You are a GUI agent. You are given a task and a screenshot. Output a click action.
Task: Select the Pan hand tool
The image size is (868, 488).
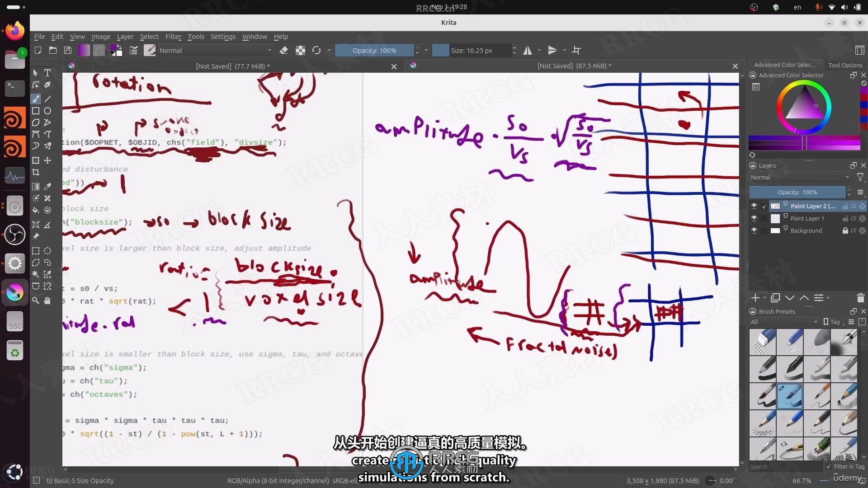[47, 300]
